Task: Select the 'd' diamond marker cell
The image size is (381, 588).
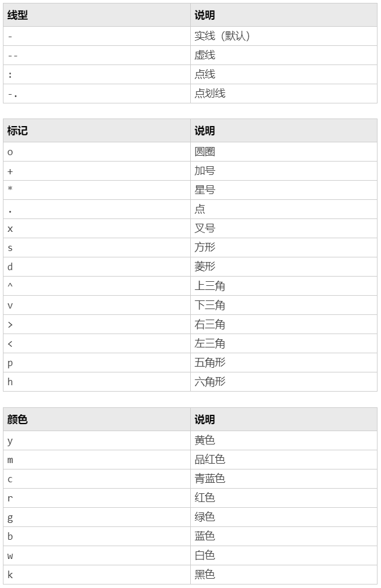Action: coord(97,267)
